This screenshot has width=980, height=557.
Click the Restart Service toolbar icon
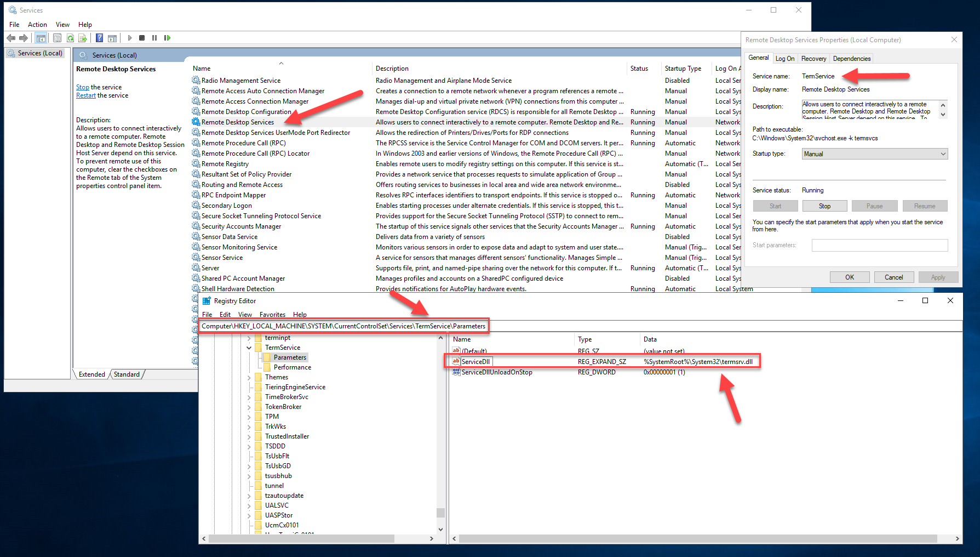(167, 38)
